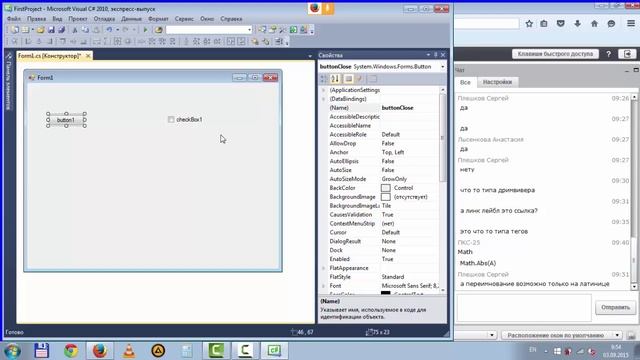Click the Отправить send button
This screenshot has height=360, width=640.
615,307
